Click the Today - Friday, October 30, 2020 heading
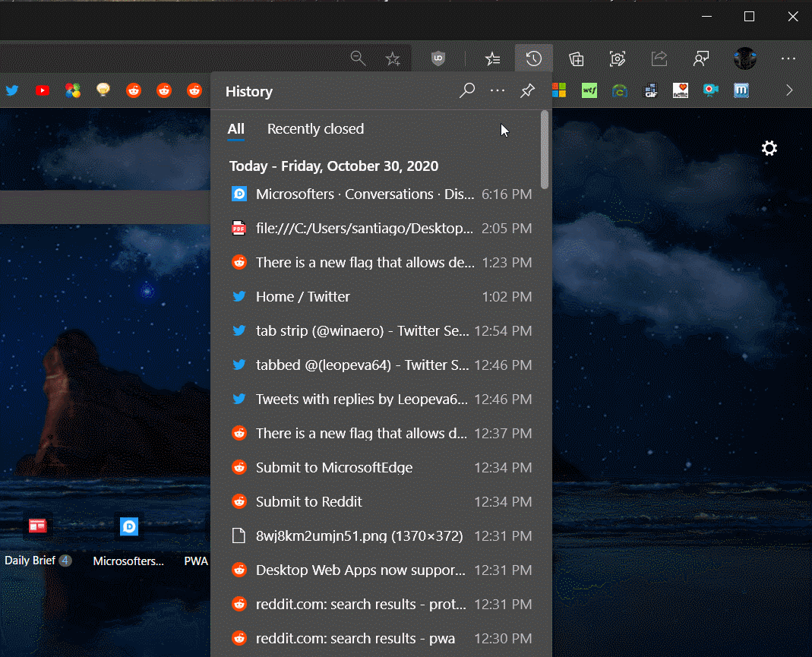This screenshot has width=812, height=657. 333,166
